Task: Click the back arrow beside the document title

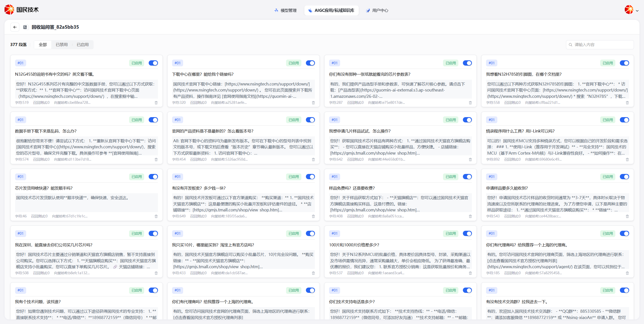Action: [14, 27]
